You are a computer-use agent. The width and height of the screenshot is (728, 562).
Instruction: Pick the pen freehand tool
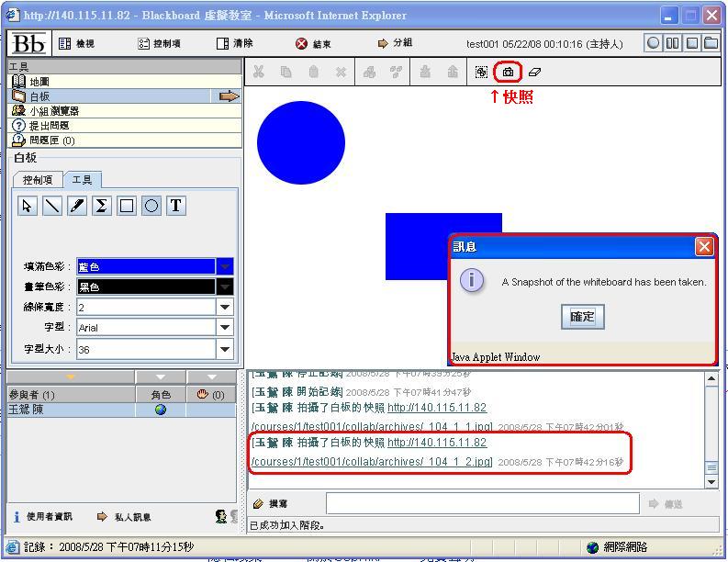pyautogui.click(x=77, y=206)
